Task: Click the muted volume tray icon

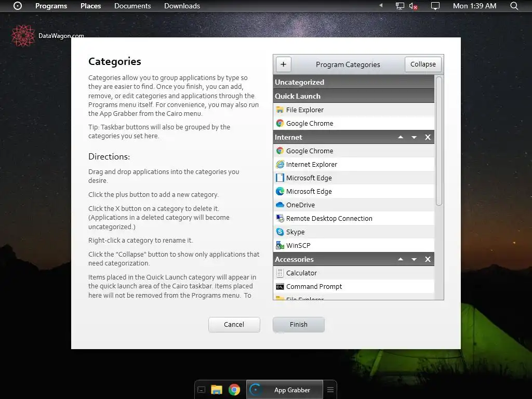Action: click(x=413, y=6)
